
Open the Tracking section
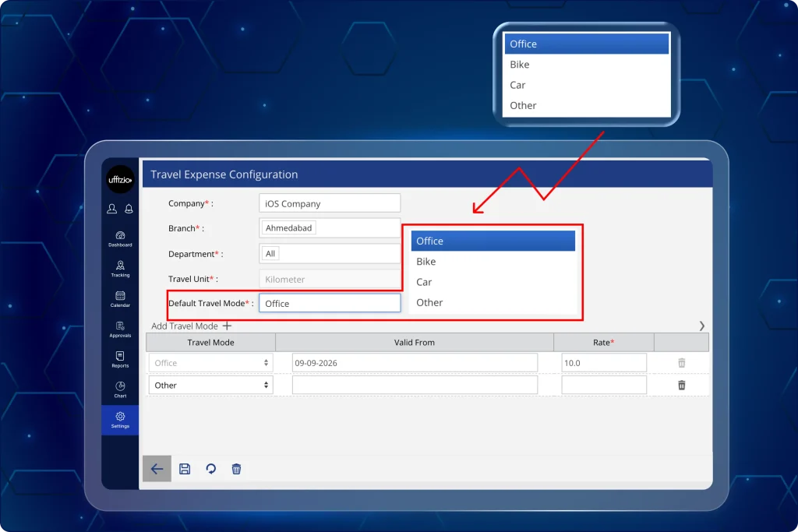pos(120,269)
